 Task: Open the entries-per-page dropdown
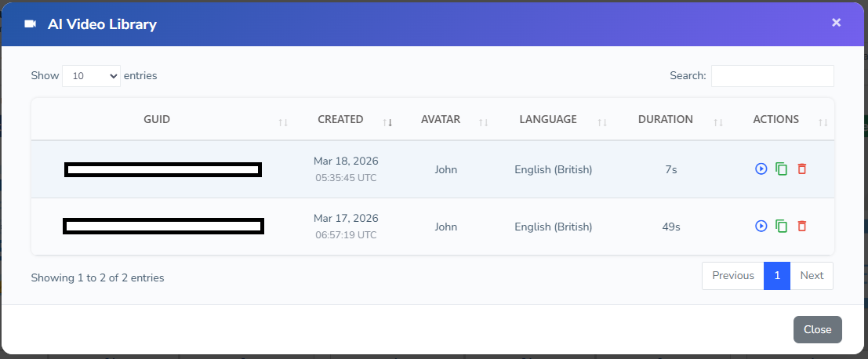point(91,76)
